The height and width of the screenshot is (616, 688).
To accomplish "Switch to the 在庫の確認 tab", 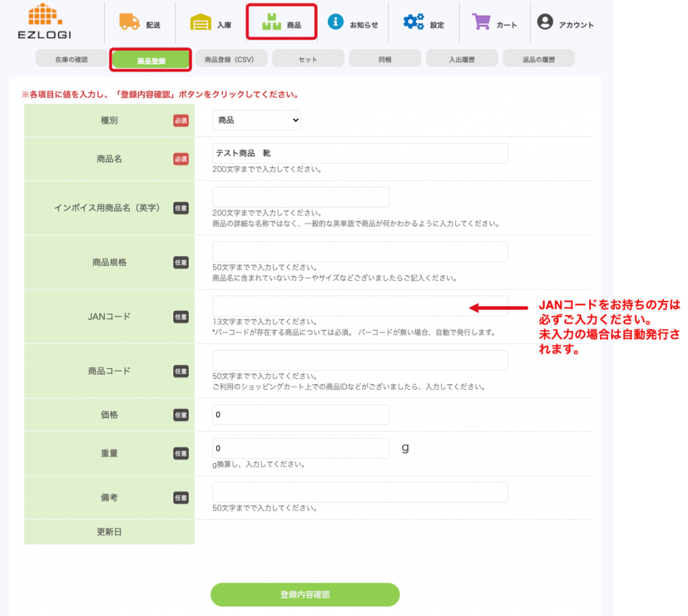I will (x=71, y=59).
